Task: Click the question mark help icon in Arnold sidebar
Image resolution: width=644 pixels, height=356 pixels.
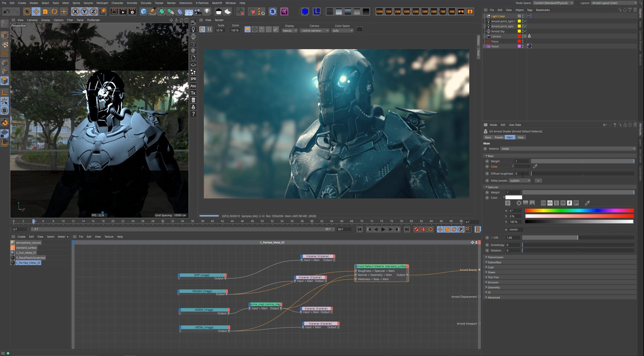Action: pyautogui.click(x=193, y=114)
